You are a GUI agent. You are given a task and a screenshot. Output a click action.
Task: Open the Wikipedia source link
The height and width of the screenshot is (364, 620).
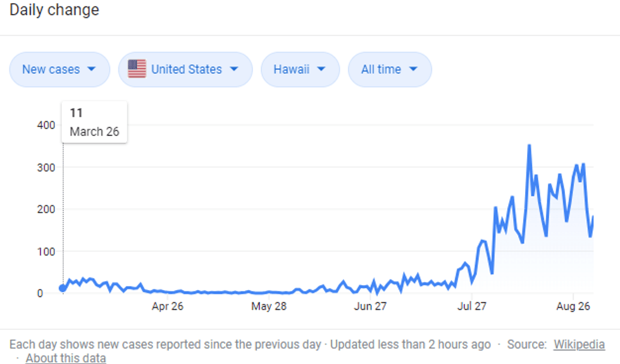pos(579,344)
